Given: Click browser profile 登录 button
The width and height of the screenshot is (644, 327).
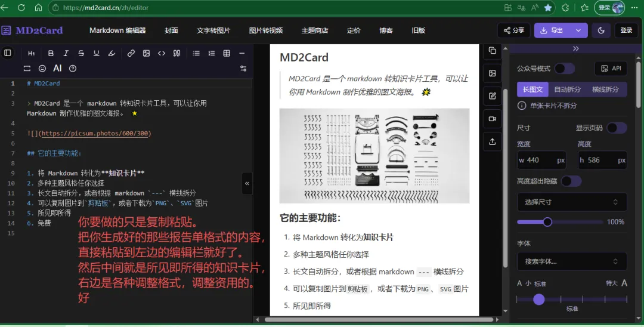Looking at the screenshot, I should coord(609,8).
